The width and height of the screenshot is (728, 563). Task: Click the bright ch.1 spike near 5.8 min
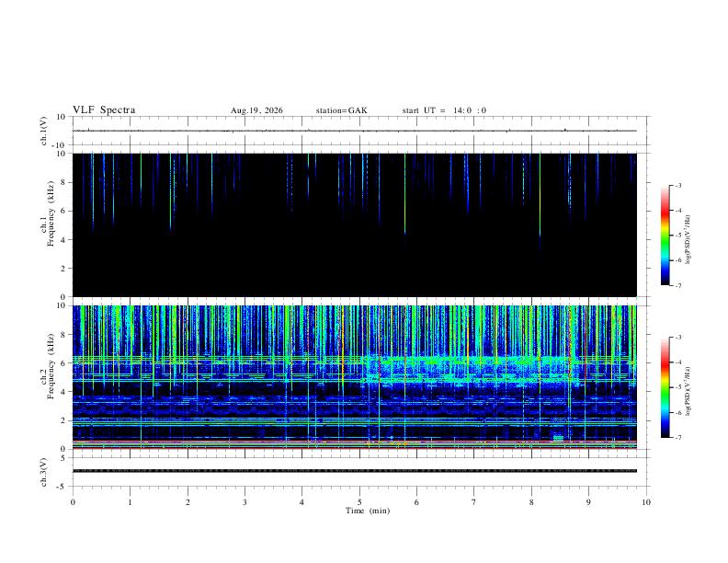click(x=404, y=193)
